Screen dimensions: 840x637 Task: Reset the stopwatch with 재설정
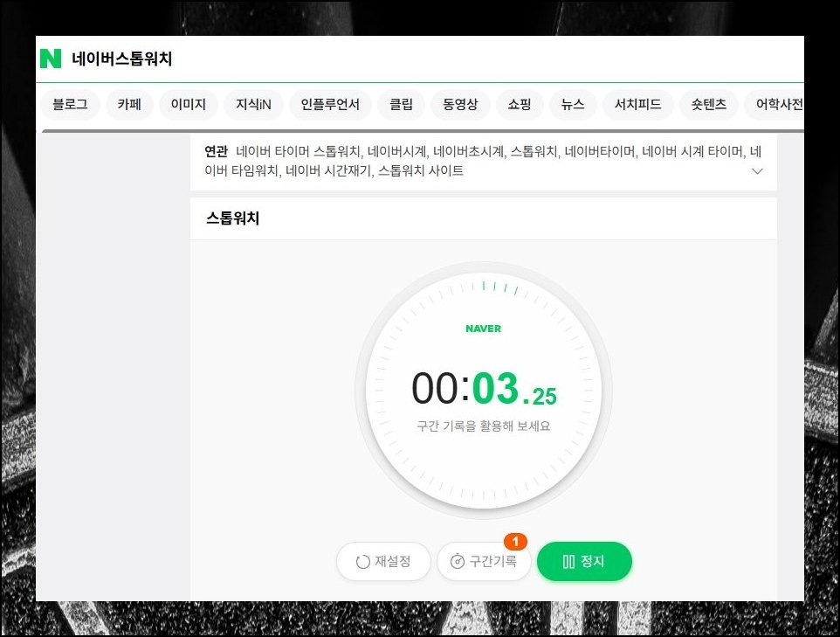[383, 561]
